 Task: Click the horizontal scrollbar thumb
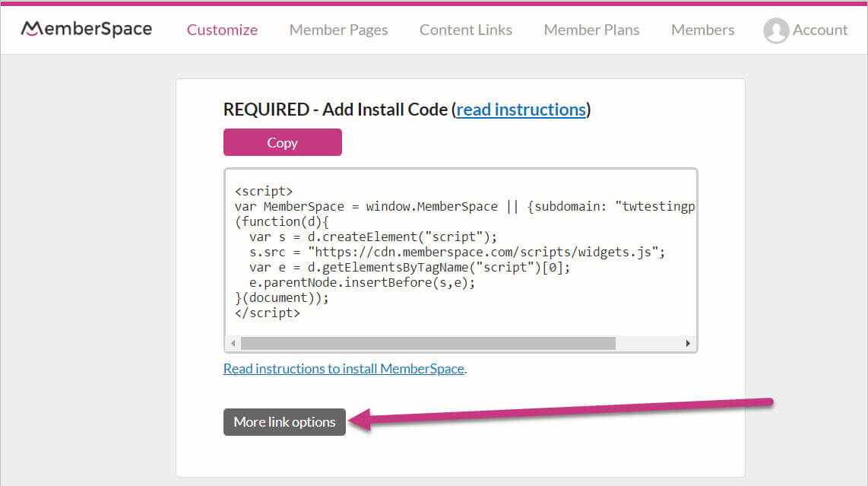[x=428, y=344]
